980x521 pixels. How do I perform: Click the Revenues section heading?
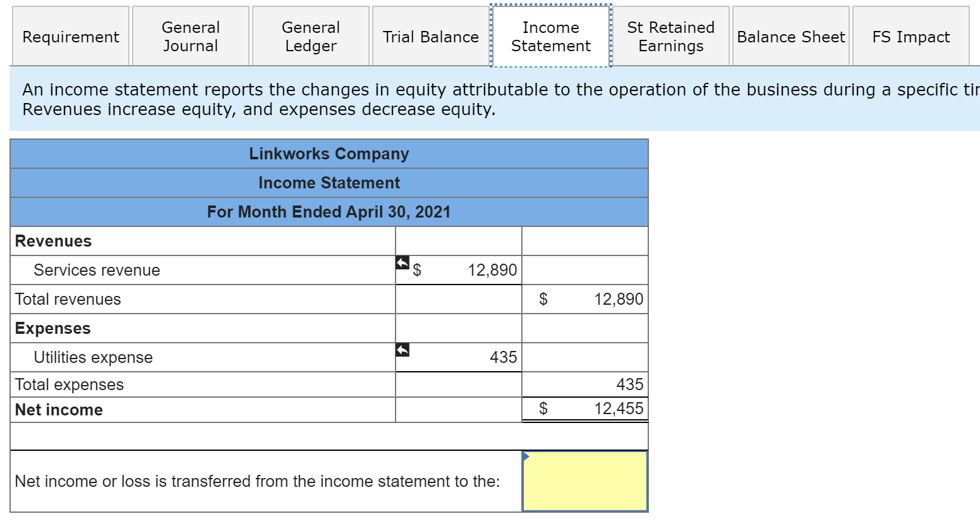tap(53, 241)
